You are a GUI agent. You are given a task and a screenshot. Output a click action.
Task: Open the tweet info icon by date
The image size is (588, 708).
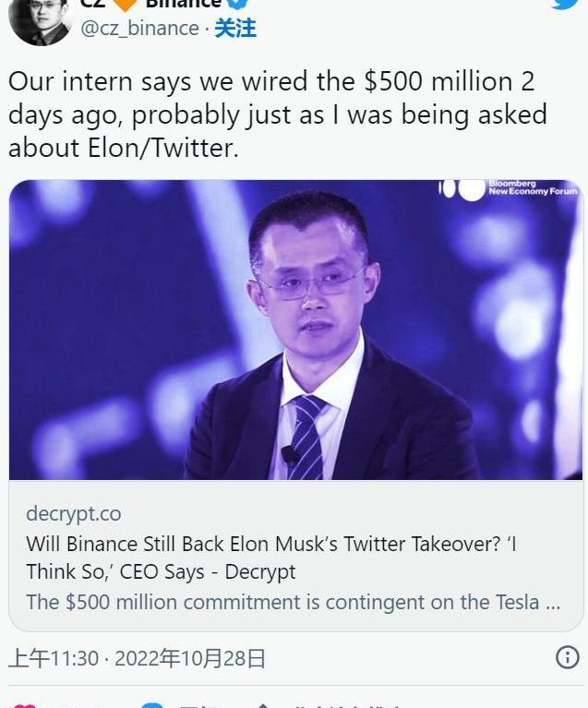click(x=568, y=657)
